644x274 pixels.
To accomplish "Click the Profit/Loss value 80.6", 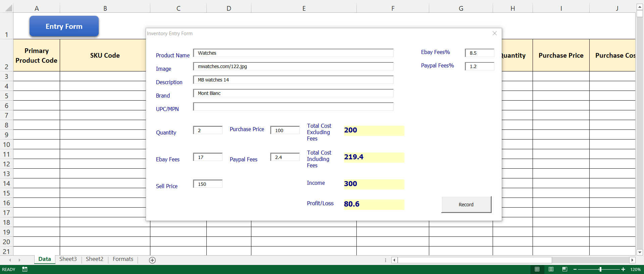I will click(x=374, y=204).
